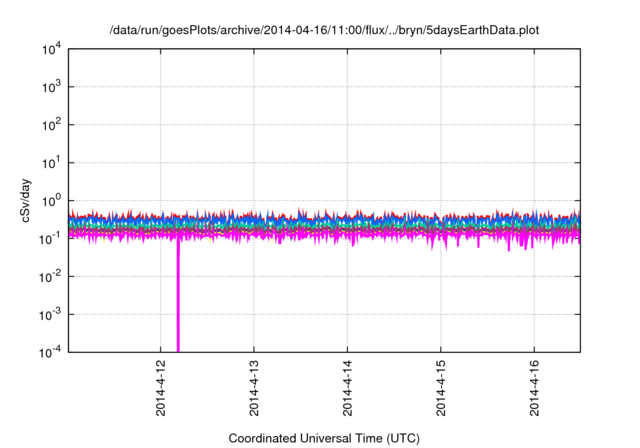Viewport: 640px width, 448px height.
Task: Click the 2014-4-16 date tick label
Action: tap(534, 388)
